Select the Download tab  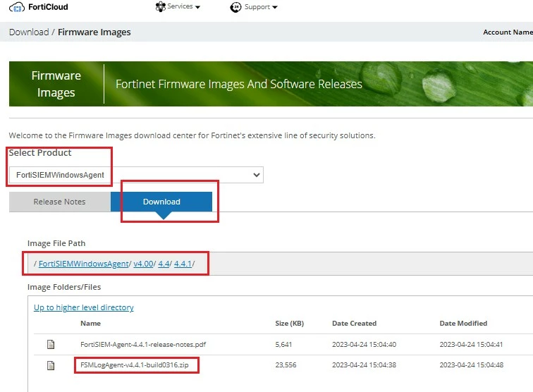pos(161,202)
